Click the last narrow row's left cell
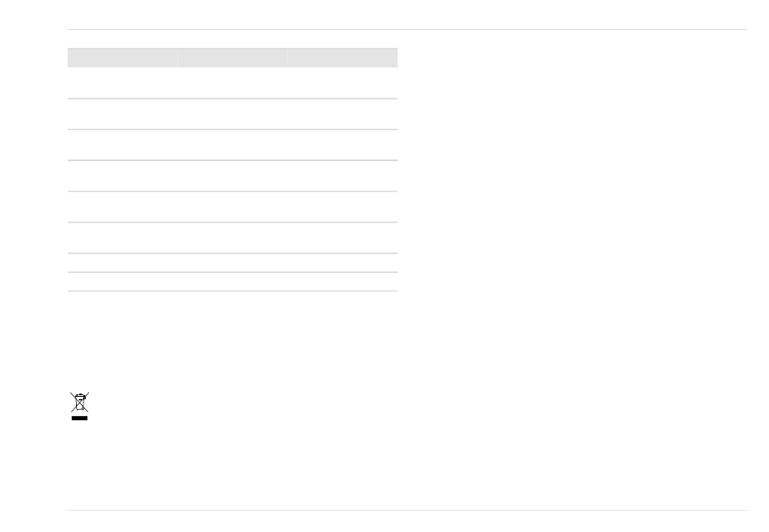This screenshot has height=532, width=769. (x=122, y=281)
